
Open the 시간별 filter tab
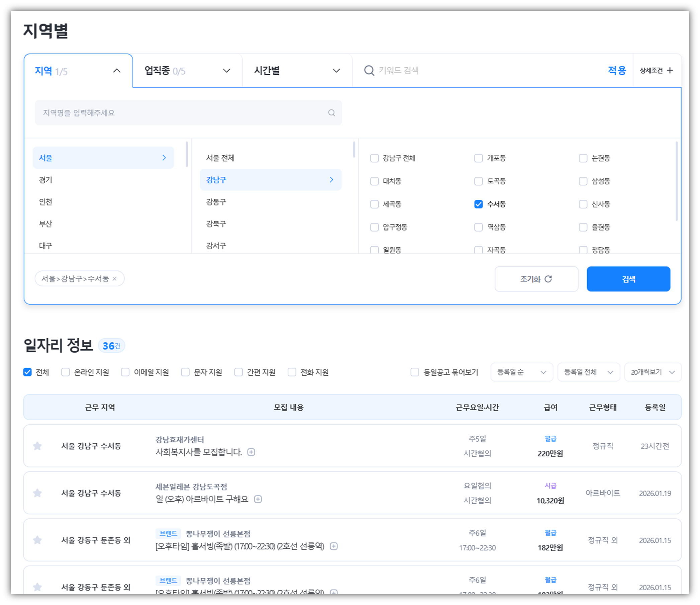tap(297, 71)
